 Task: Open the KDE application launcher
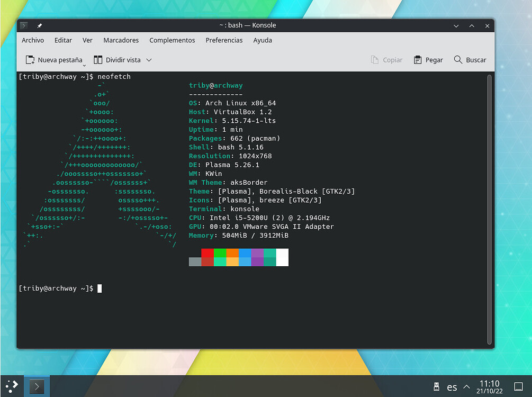click(11, 386)
